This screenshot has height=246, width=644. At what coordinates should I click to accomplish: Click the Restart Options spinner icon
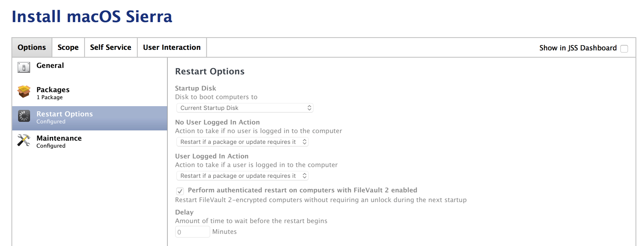pyautogui.click(x=24, y=116)
